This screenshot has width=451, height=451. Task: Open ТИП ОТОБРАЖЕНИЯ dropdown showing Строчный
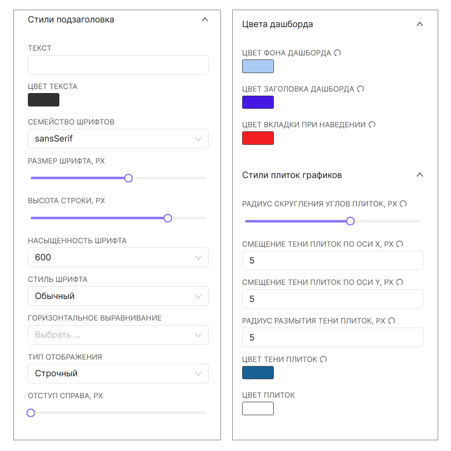[x=118, y=373]
